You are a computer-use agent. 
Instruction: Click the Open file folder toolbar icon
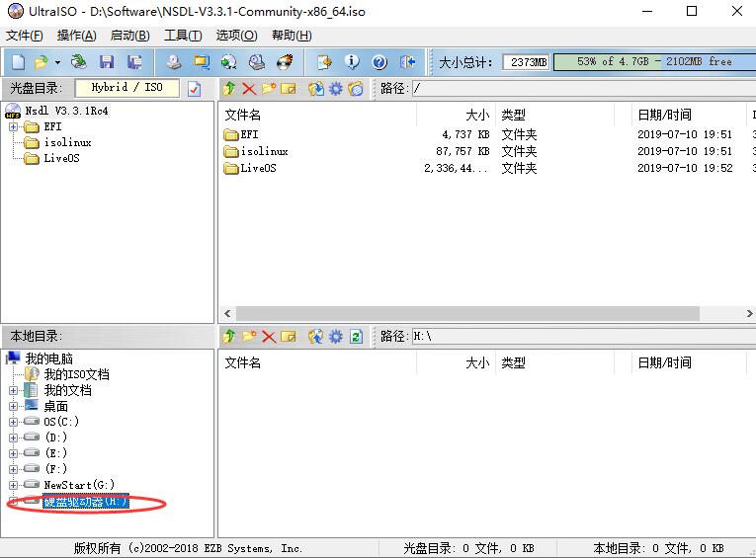pos(42,62)
